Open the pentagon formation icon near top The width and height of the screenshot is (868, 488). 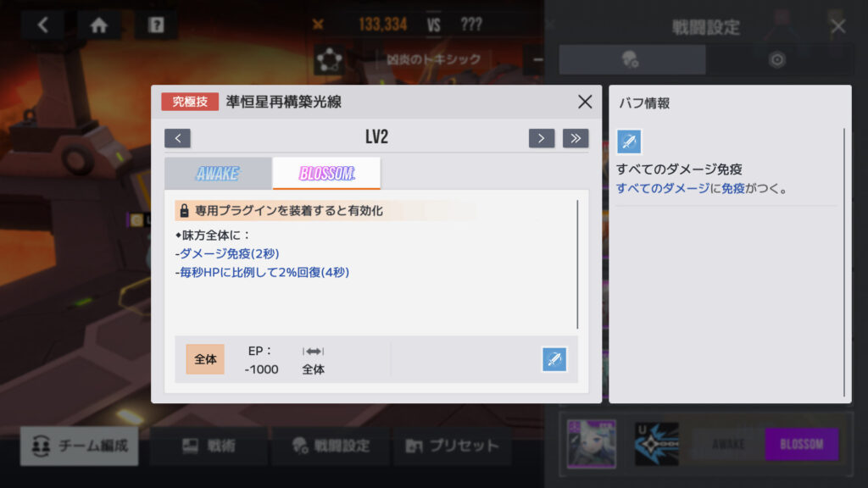(329, 60)
